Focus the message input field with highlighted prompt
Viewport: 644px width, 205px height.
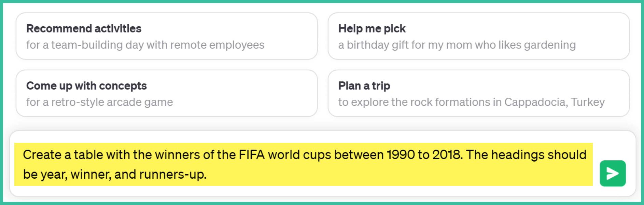coord(303,164)
